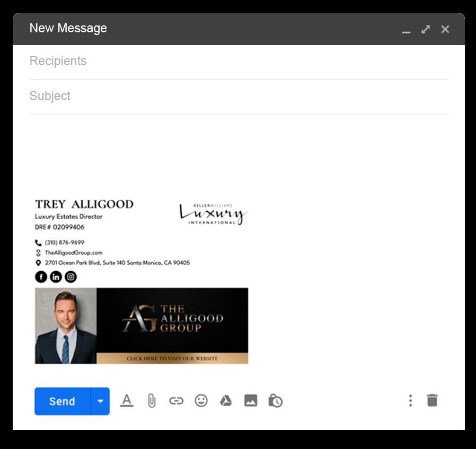Click the 2701 Ocean Park Blvd address
Screen dimensions: 476x449
coord(117,263)
